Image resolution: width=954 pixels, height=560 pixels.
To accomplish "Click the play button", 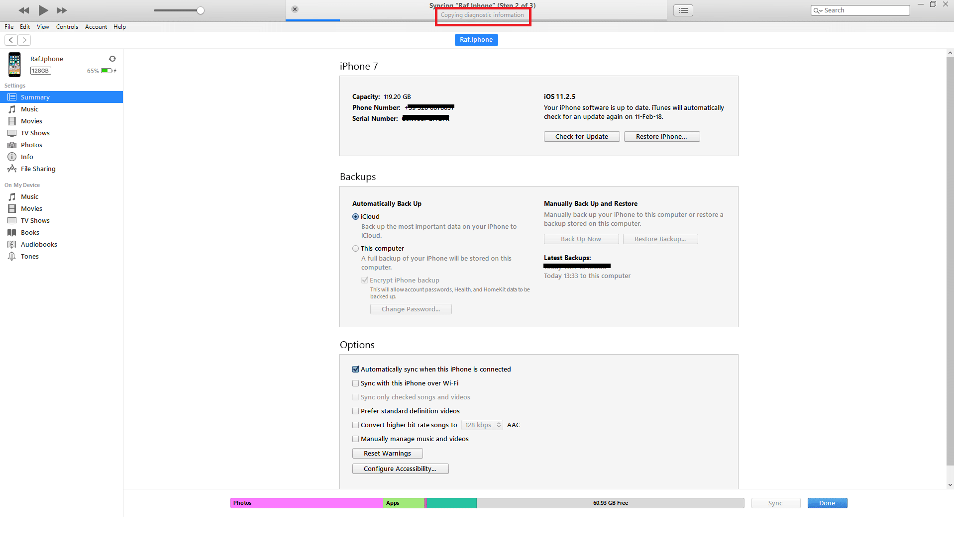I will coord(43,10).
